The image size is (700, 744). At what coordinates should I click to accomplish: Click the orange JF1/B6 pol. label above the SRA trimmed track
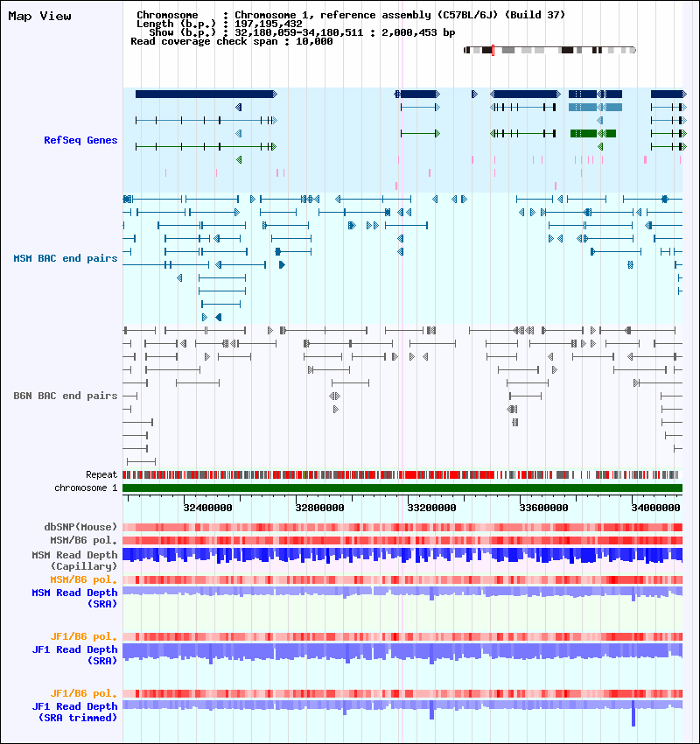click(x=84, y=693)
